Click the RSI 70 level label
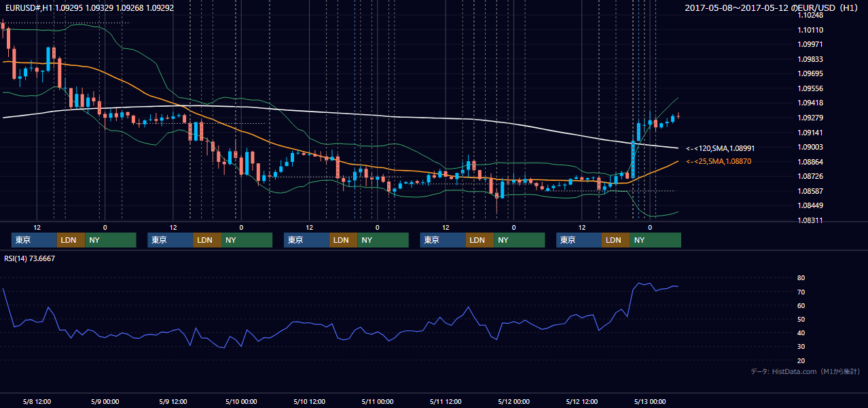 point(801,292)
